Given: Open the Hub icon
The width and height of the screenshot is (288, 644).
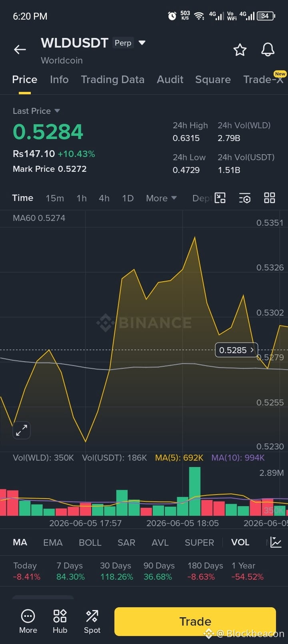Looking at the screenshot, I should click(60, 621).
